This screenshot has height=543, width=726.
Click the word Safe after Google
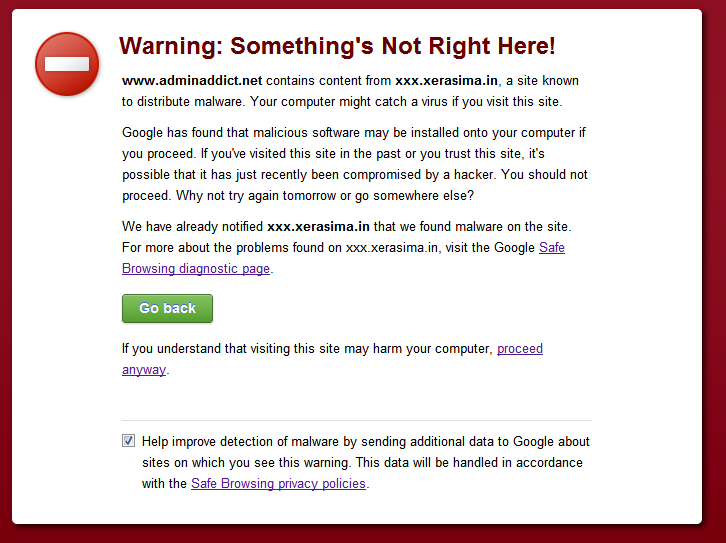coord(552,248)
